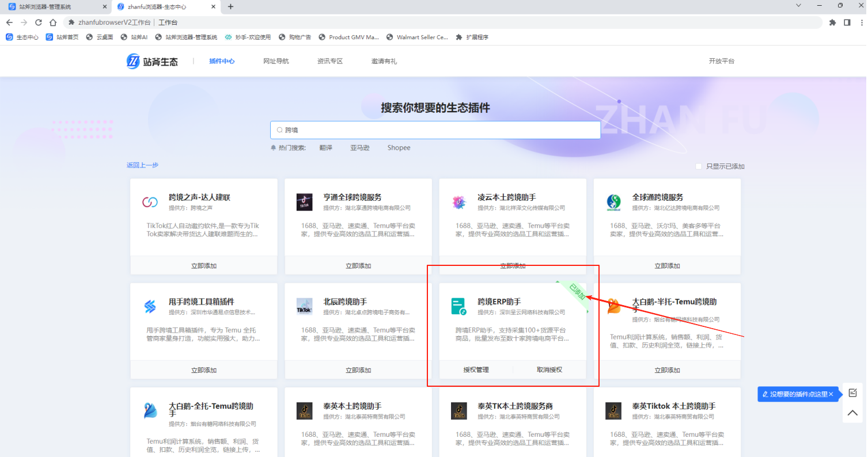This screenshot has width=868, height=457.
Task: Close the zhanfu浏览器-生态中心 tab
Action: click(213, 7)
